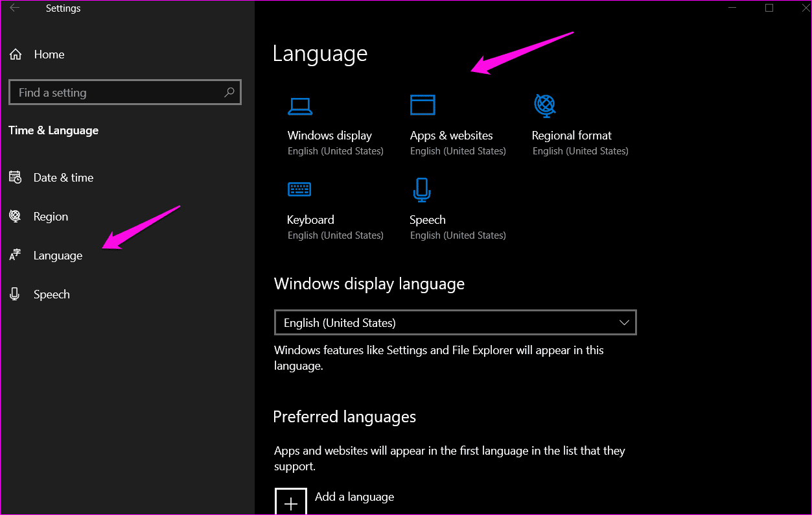Open the Windows display language dropdown
812x515 pixels.
[x=455, y=322]
